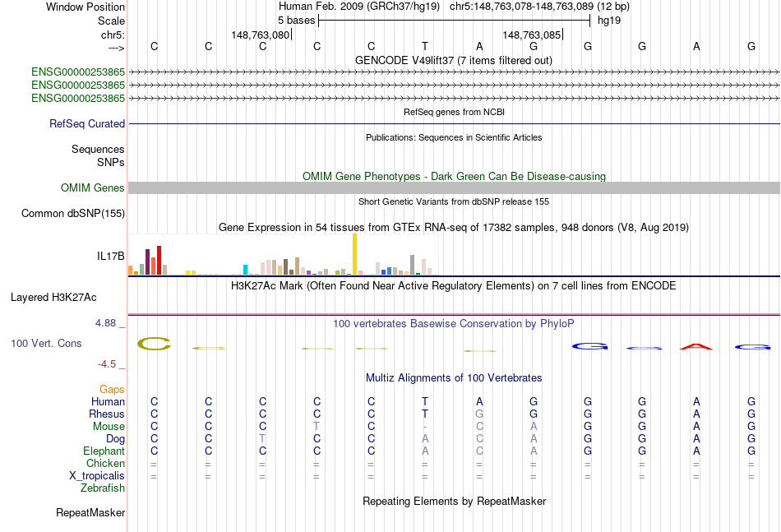
Task: Click the Human species row label
Action: tap(108, 401)
